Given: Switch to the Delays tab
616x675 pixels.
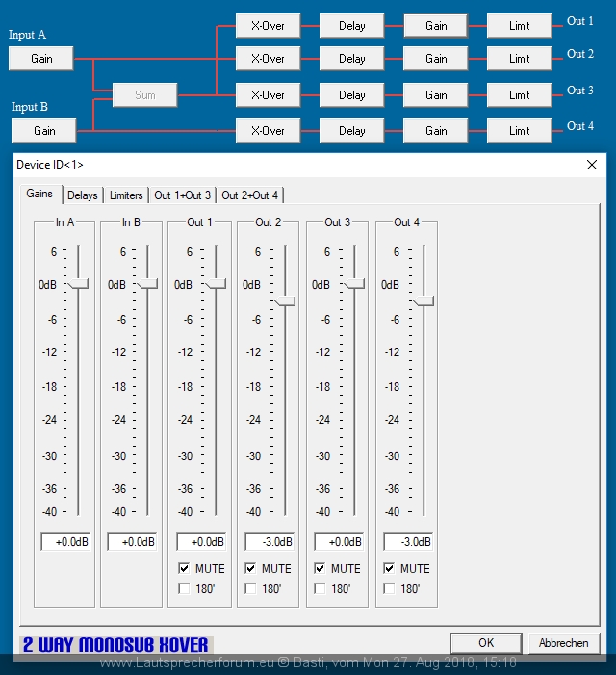Looking at the screenshot, I should point(83,195).
